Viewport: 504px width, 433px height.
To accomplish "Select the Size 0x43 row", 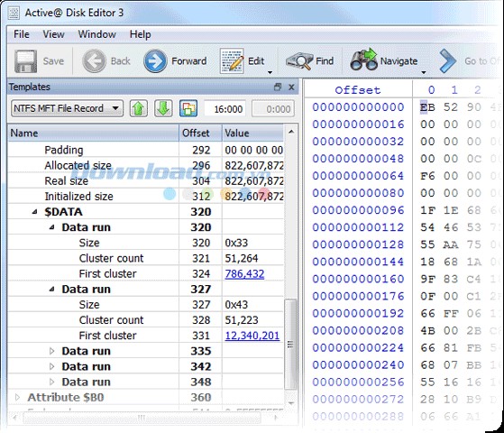I will point(145,304).
